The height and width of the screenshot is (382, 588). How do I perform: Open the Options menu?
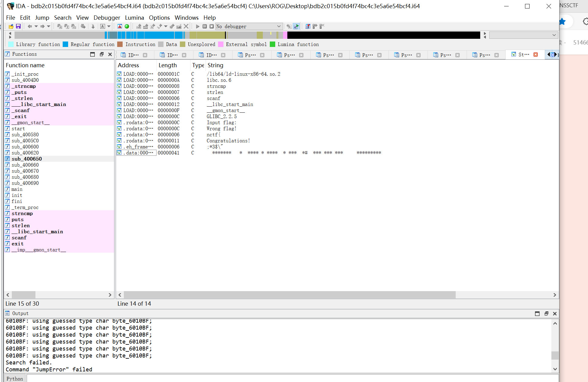tap(159, 18)
